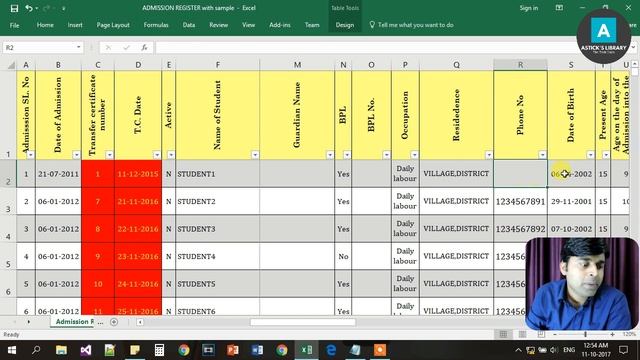Open filter dropdown for BPL No.
This screenshot has height=360, width=640.
[x=386, y=155]
